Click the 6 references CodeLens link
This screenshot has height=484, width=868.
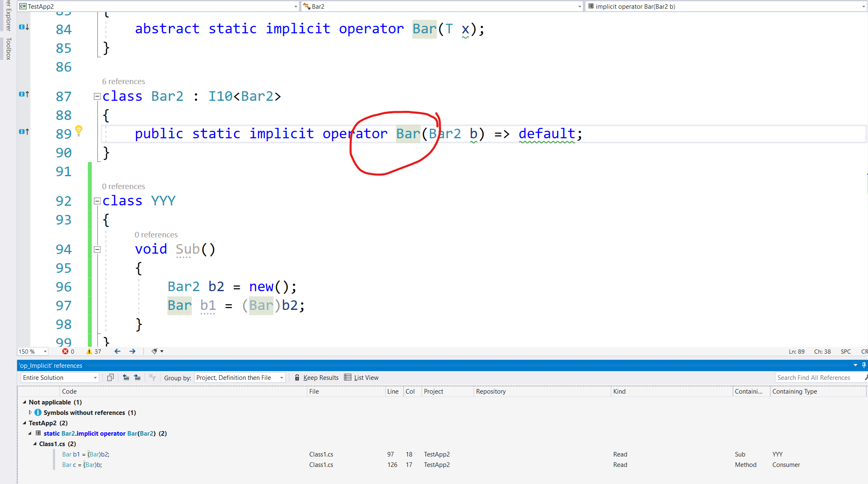pos(123,82)
